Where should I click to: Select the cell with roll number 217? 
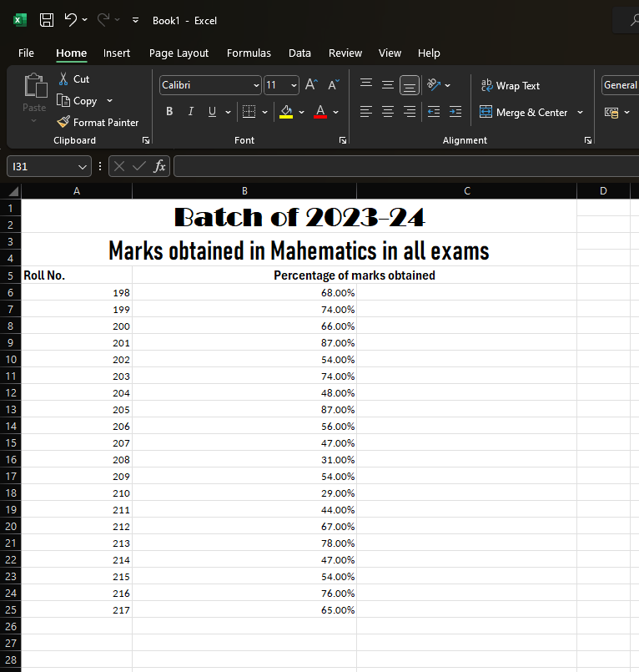pos(77,610)
